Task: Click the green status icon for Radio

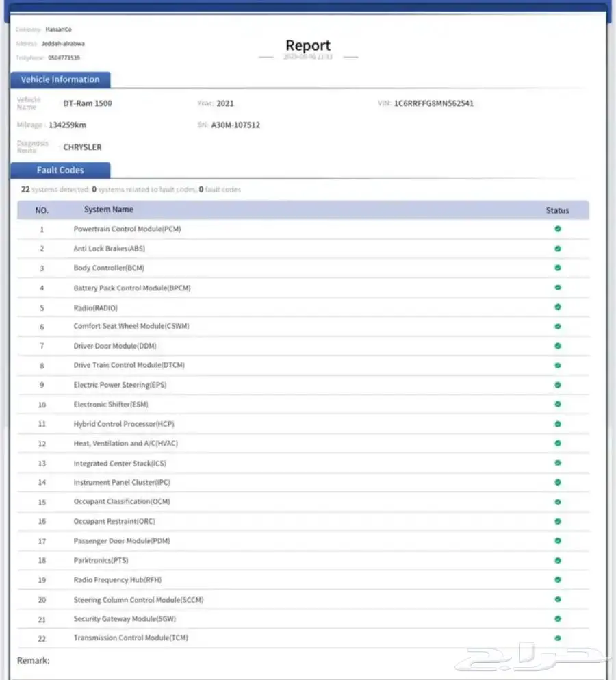Action: coord(557,307)
